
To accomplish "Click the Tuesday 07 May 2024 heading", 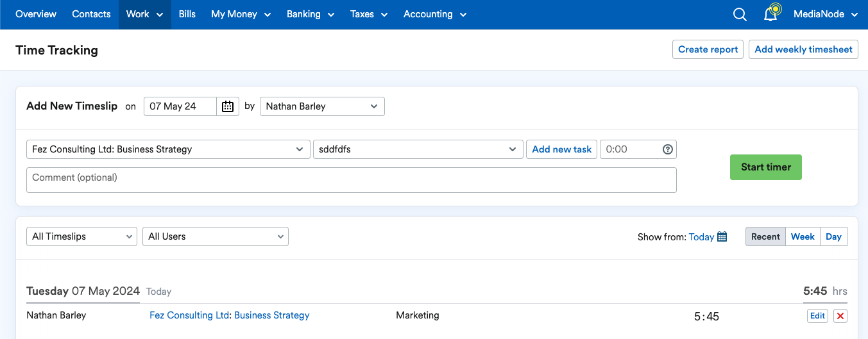I will pyautogui.click(x=83, y=291).
